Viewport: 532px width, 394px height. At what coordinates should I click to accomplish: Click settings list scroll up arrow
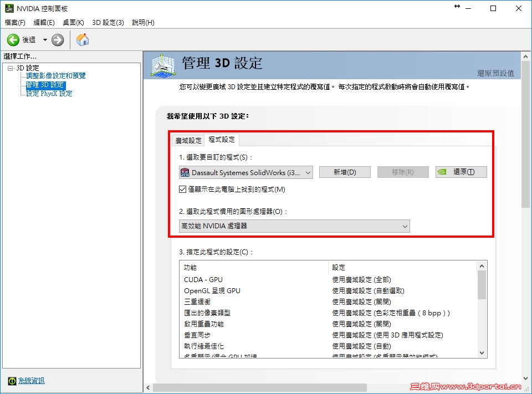pos(482,266)
